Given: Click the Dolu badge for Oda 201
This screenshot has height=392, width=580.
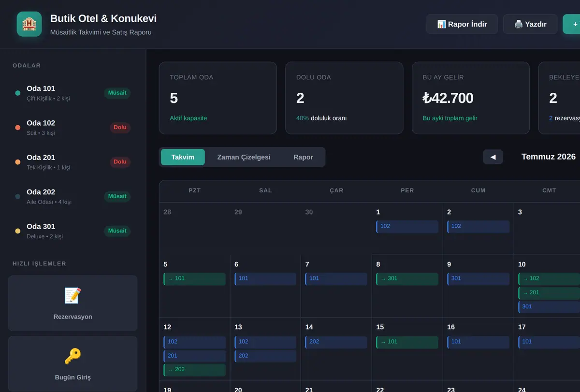Looking at the screenshot, I should (120, 162).
